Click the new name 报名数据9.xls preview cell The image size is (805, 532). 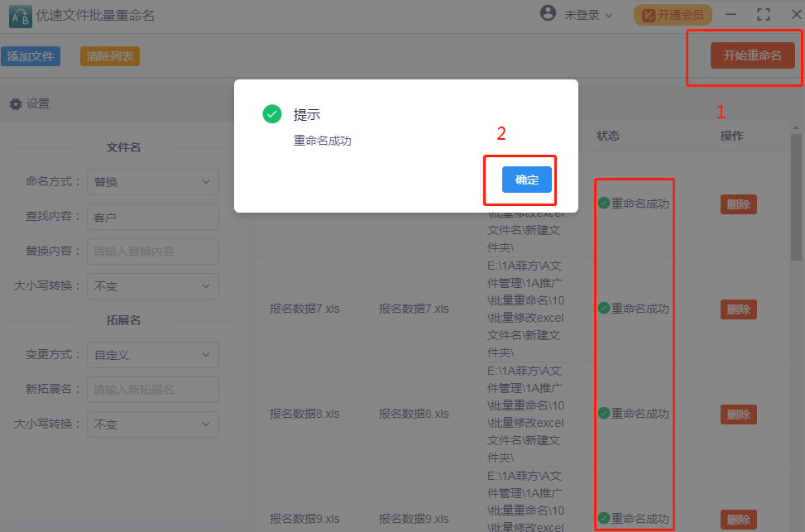point(414,519)
